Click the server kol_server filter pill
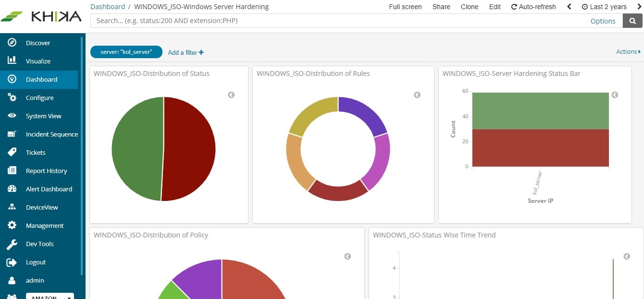The width and height of the screenshot is (644, 299). [x=126, y=52]
